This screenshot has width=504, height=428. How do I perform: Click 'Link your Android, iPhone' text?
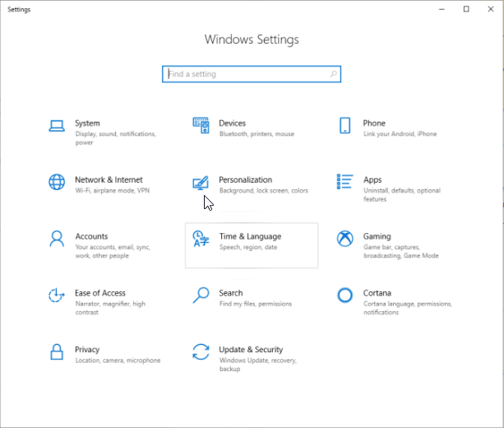coord(400,134)
